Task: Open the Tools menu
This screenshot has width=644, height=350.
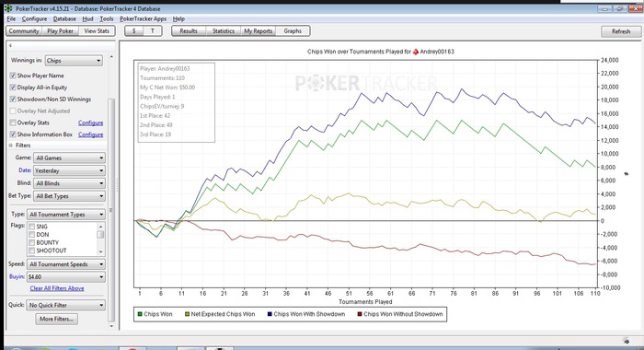Action: click(107, 19)
